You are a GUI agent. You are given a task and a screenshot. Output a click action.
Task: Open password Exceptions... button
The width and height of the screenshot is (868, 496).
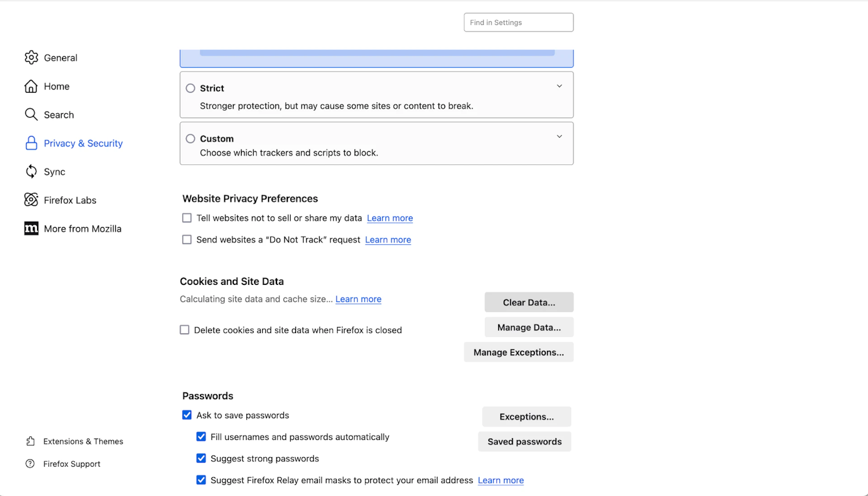[526, 416]
